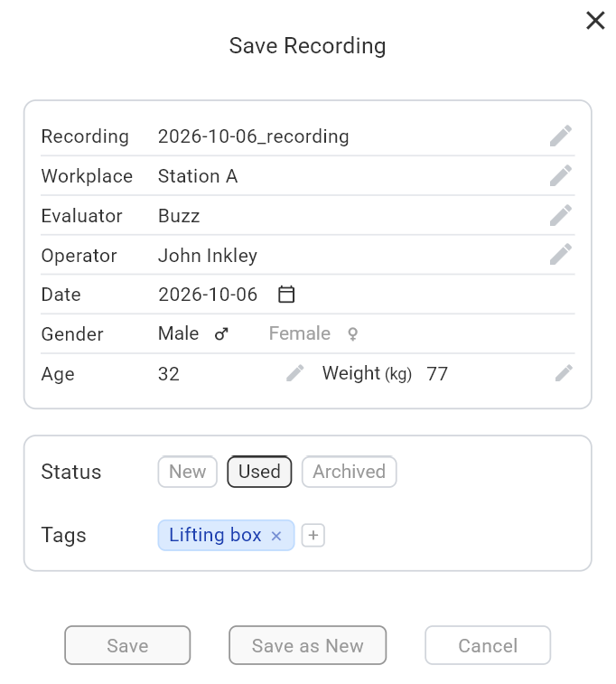The width and height of the screenshot is (616, 684).
Task: Click the recording name 2026-10-06_recording
Action: point(253,136)
